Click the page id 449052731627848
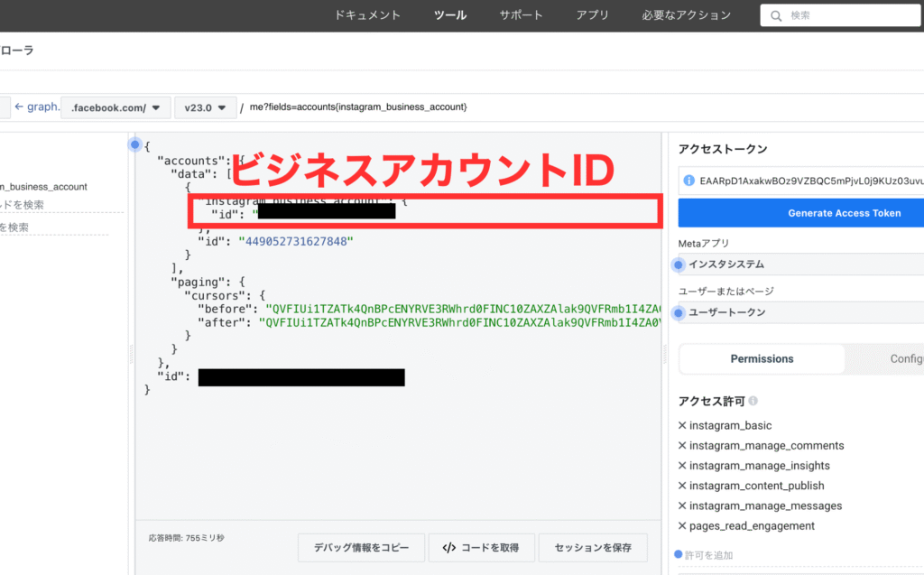924x575 pixels. pos(296,241)
